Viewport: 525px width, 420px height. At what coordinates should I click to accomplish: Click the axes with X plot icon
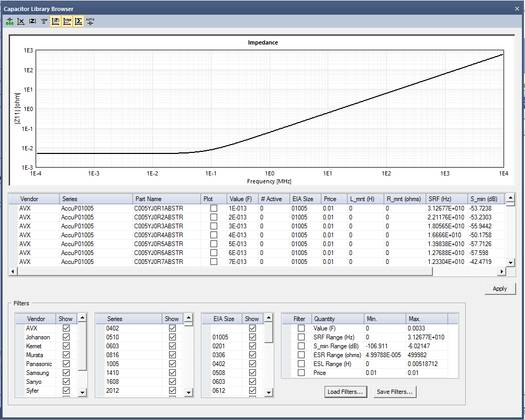pos(21,21)
